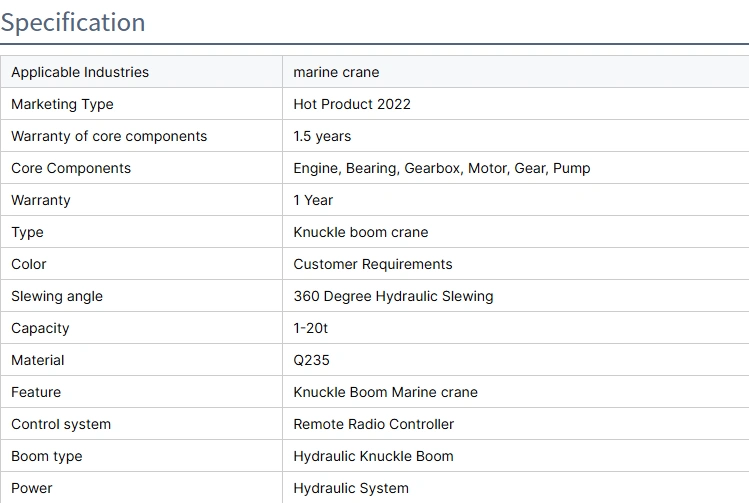
Task: Select the 360 Degree Hydraulic Slewing text
Action: [x=393, y=296]
